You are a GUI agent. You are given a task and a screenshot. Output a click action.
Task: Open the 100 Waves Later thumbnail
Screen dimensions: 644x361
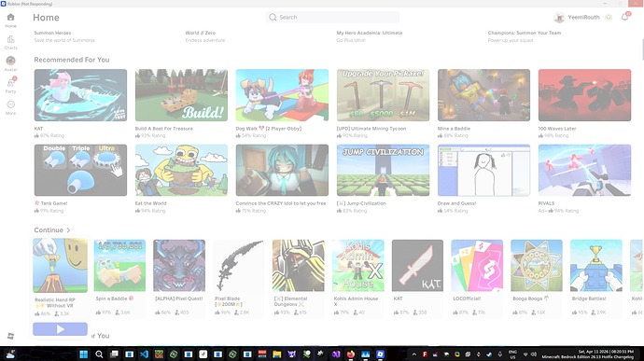pyautogui.click(x=585, y=95)
